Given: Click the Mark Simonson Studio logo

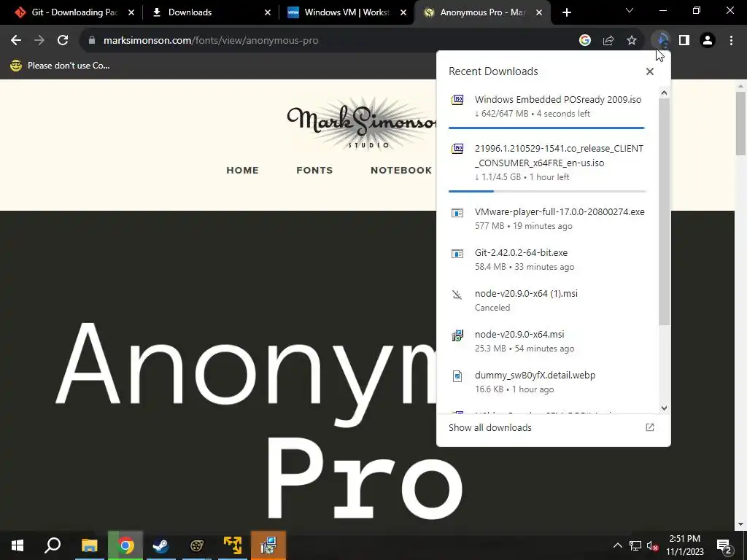Looking at the screenshot, I should 362,122.
